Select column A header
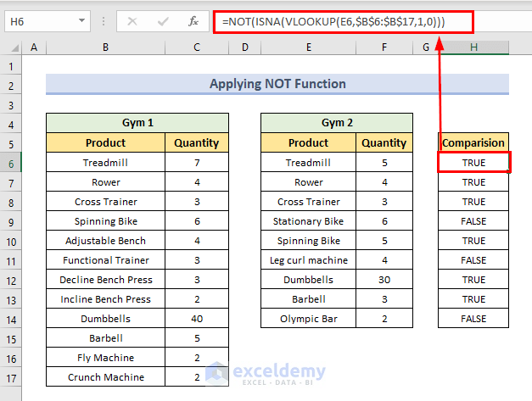This screenshot has width=532, height=401. tap(34, 47)
